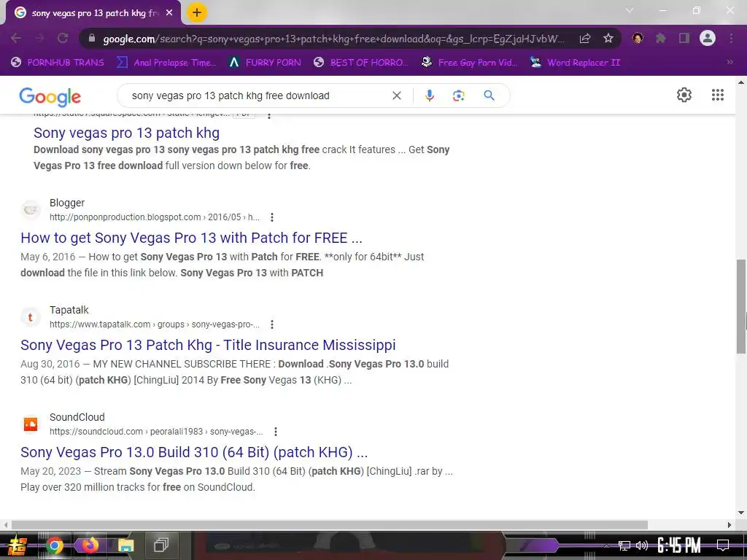
Task: View site info via address bar lock
Action: click(91, 38)
